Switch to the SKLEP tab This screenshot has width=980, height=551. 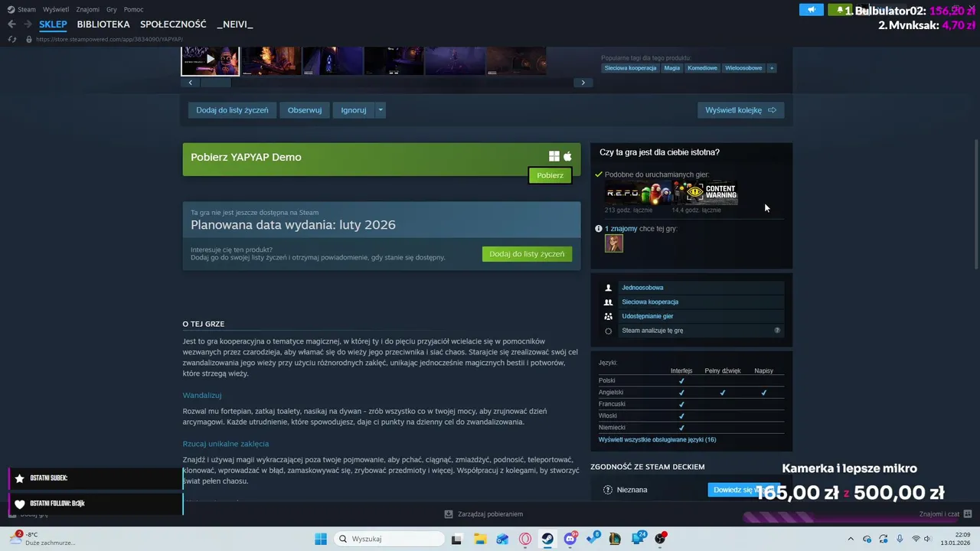[x=53, y=24]
